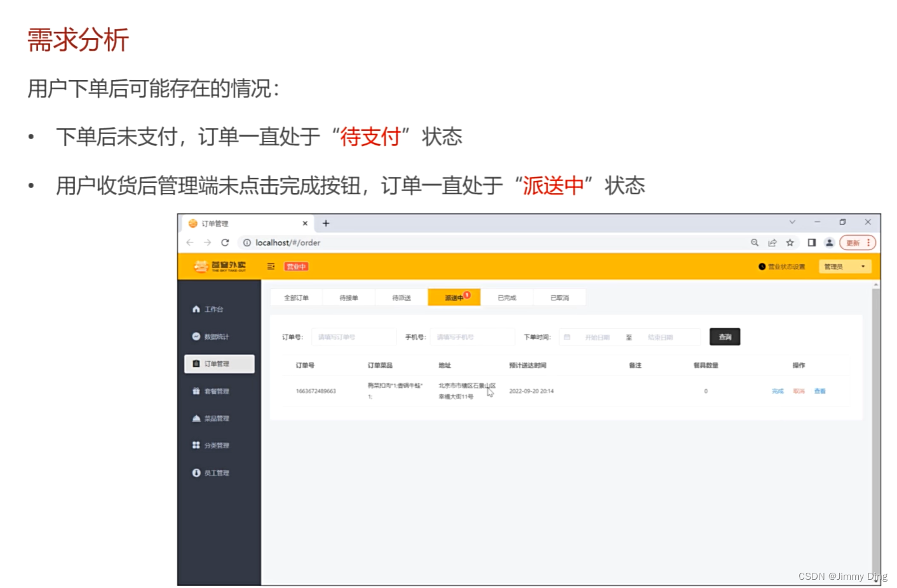The image size is (897, 588).
Task: Click the 餐具数量 column header
Action: click(706, 365)
